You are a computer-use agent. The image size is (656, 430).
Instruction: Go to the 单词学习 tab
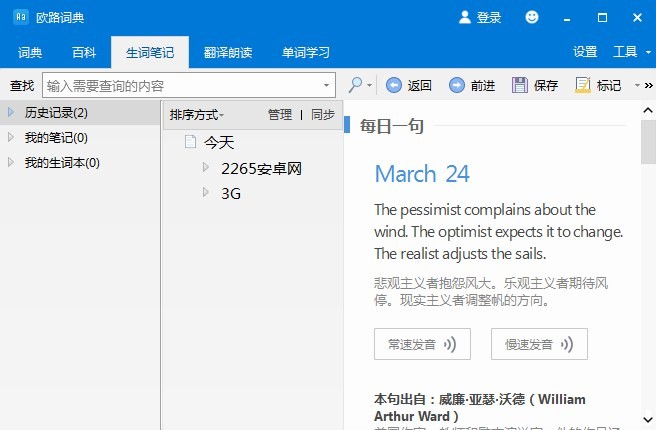click(x=305, y=53)
